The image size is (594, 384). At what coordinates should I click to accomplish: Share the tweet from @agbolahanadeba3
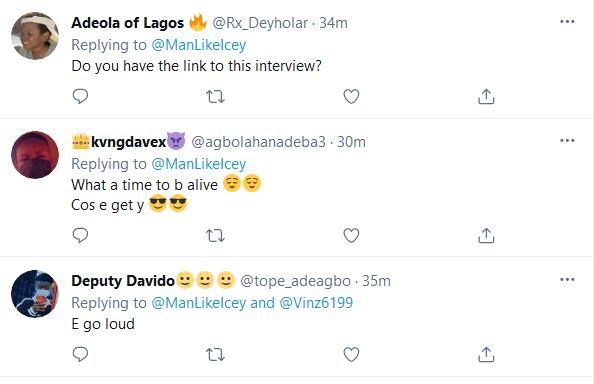tap(486, 236)
